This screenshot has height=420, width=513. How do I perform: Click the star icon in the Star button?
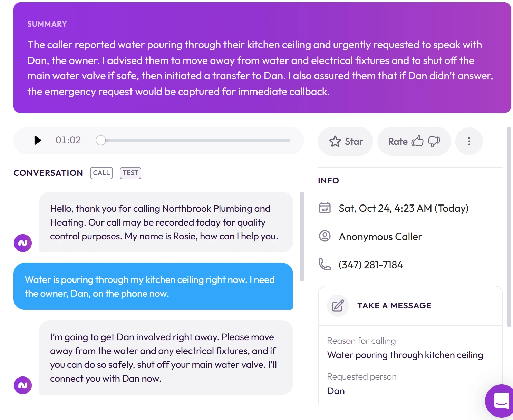[335, 141]
